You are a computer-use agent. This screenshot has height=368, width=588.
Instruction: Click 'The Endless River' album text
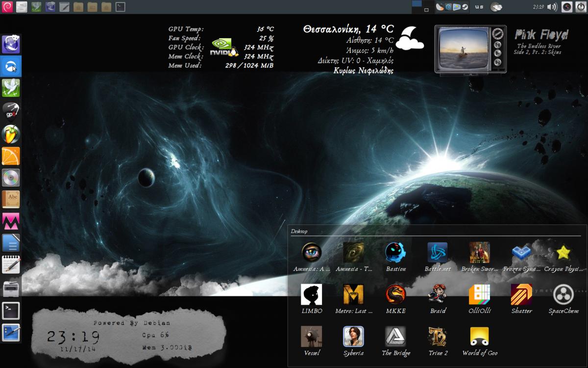(x=539, y=46)
